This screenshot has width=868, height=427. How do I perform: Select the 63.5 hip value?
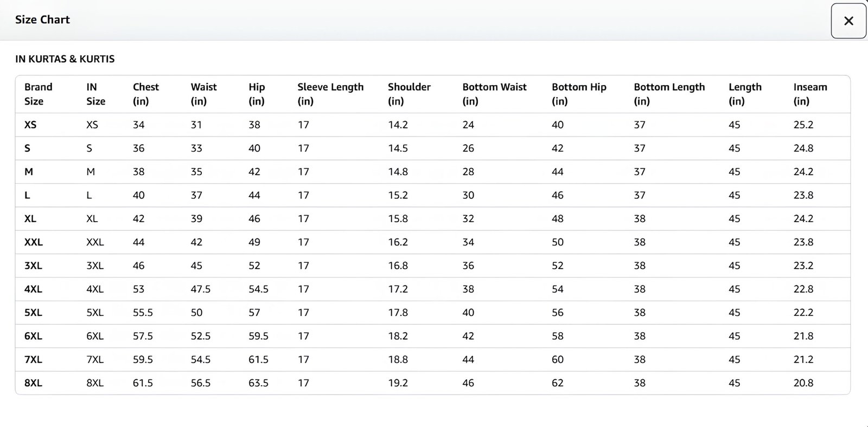[x=258, y=383]
